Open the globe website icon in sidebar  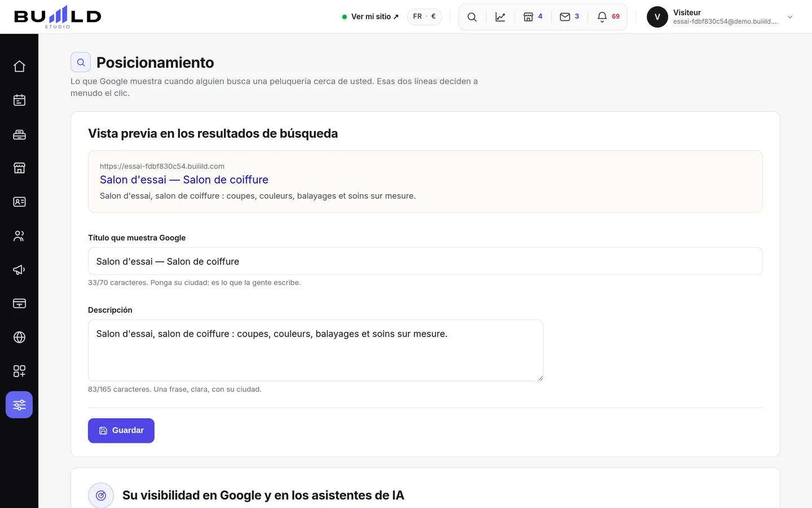pyautogui.click(x=19, y=338)
